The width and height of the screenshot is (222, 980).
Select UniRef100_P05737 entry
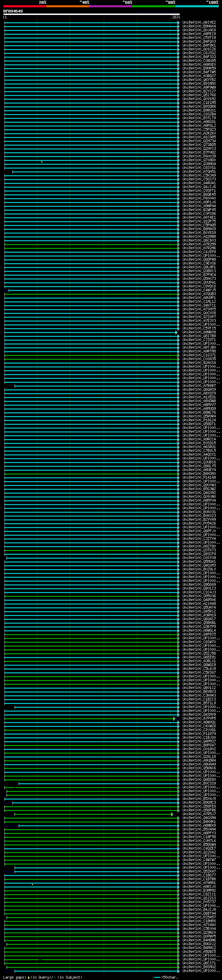pos(199,902)
